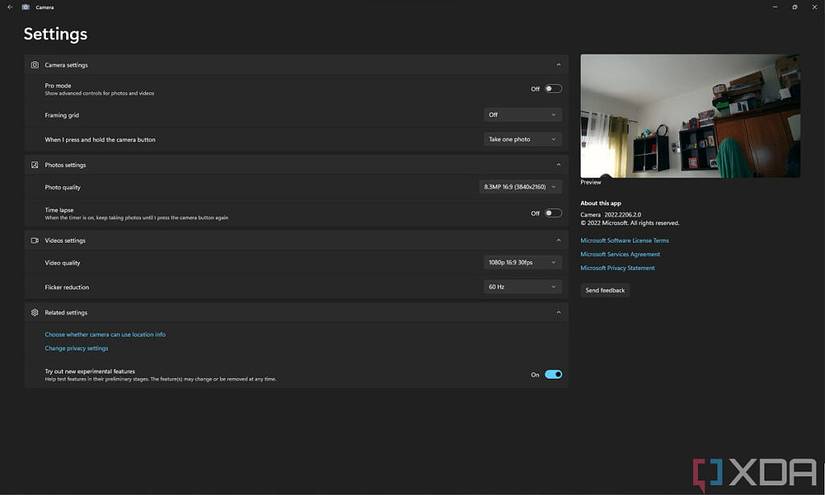Click the gear icon beside Related settings
Screen dimensions: 825x495
(x=35, y=312)
